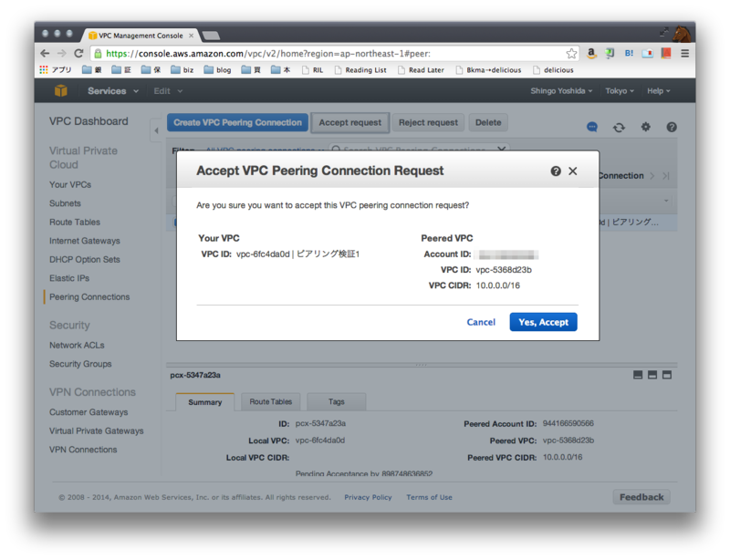The height and width of the screenshot is (560, 730).
Task: Click the Delete button
Action: pos(488,122)
